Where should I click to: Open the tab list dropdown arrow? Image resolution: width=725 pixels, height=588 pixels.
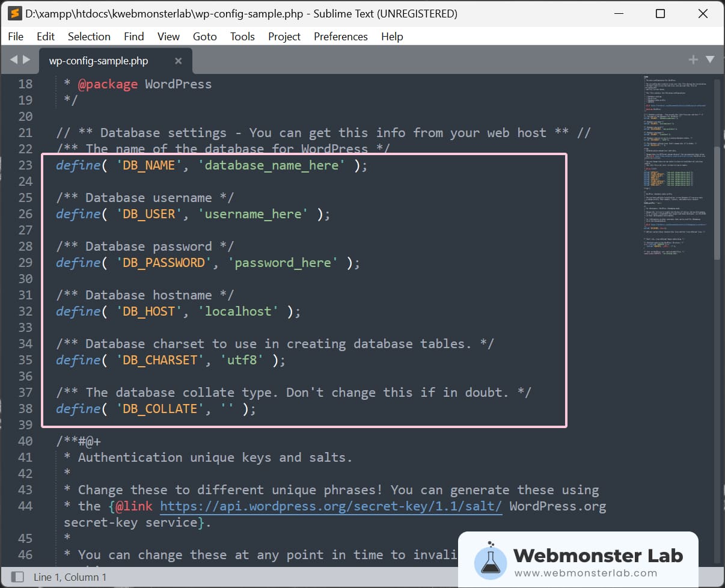[710, 60]
